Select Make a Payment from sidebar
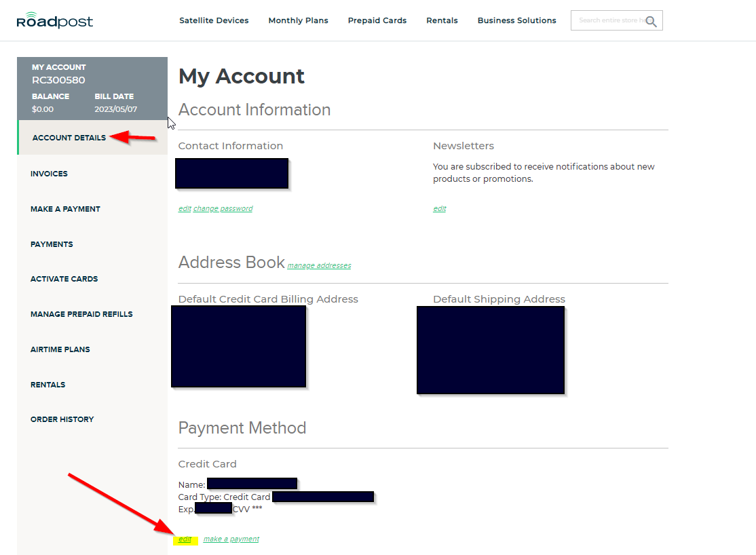Screen dimensions: 756x555 [65, 209]
